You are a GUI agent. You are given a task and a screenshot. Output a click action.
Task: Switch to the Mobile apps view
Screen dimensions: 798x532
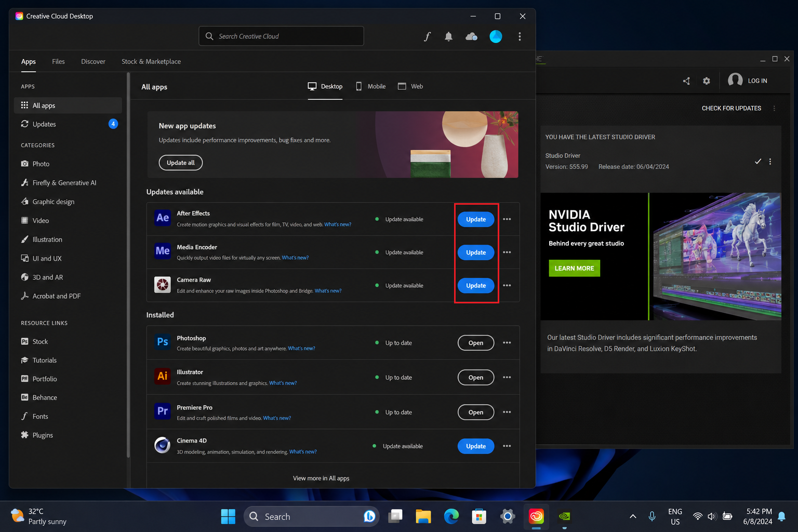370,86
